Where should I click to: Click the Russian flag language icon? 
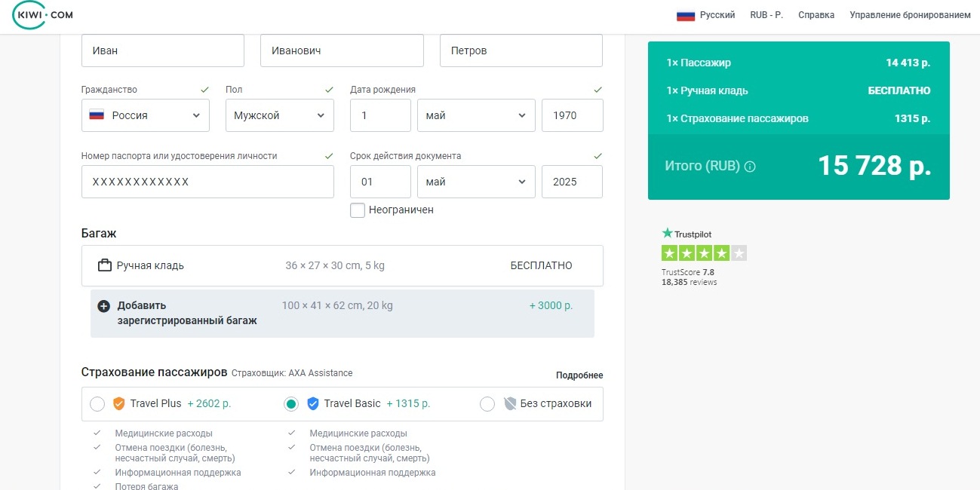685,15
